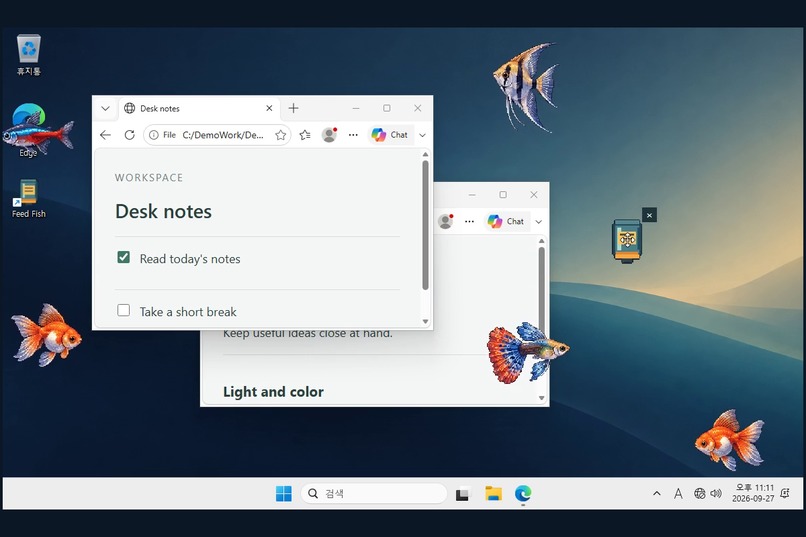Click Edge icon on taskbar
The width and height of the screenshot is (806, 537).
click(x=523, y=494)
